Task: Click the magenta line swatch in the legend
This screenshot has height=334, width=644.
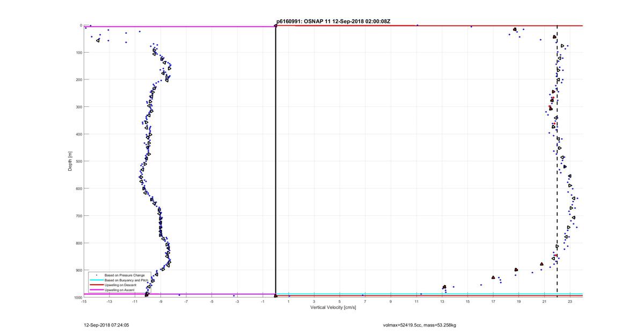Action: [96, 290]
